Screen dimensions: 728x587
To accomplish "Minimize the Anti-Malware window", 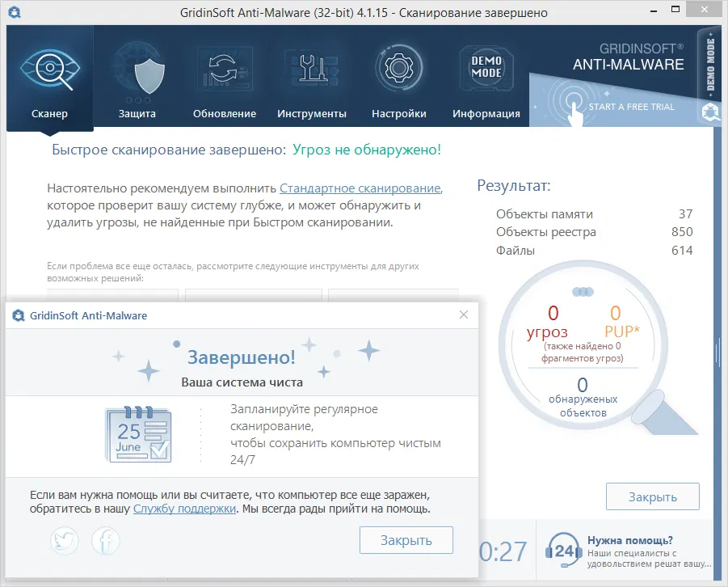I will coord(654,11).
